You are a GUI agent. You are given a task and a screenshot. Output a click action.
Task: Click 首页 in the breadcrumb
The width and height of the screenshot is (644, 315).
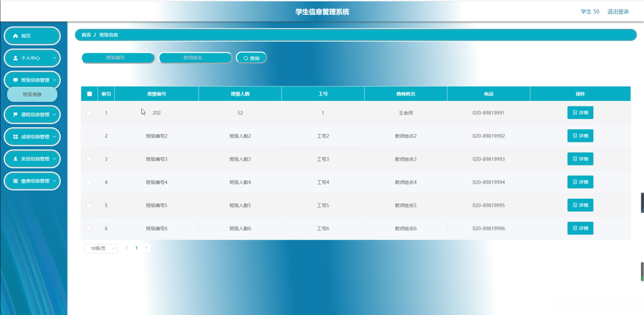pyautogui.click(x=86, y=35)
